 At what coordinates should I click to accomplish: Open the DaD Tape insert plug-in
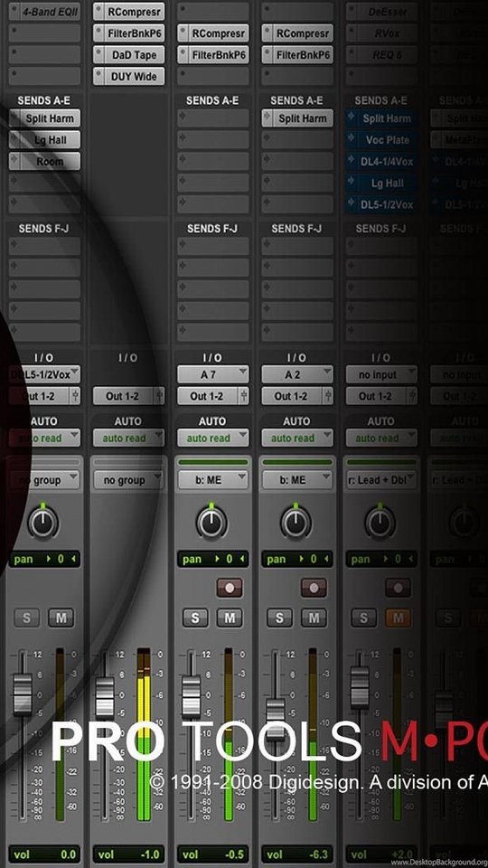pyautogui.click(x=135, y=55)
